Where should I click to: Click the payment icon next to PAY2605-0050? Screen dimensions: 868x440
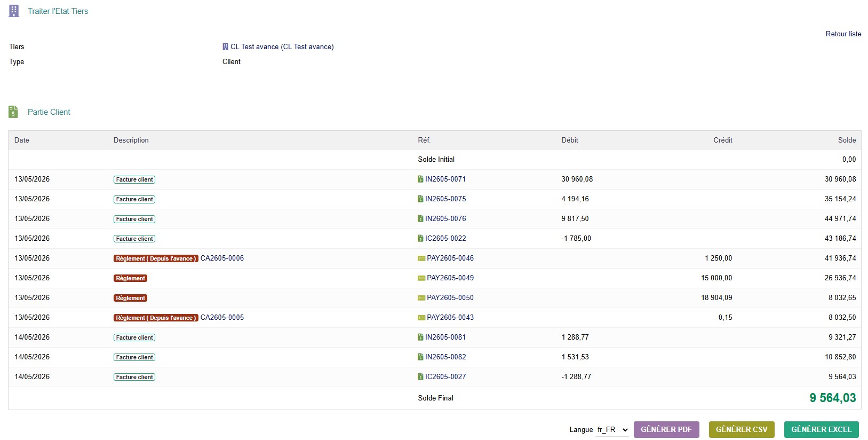(421, 298)
